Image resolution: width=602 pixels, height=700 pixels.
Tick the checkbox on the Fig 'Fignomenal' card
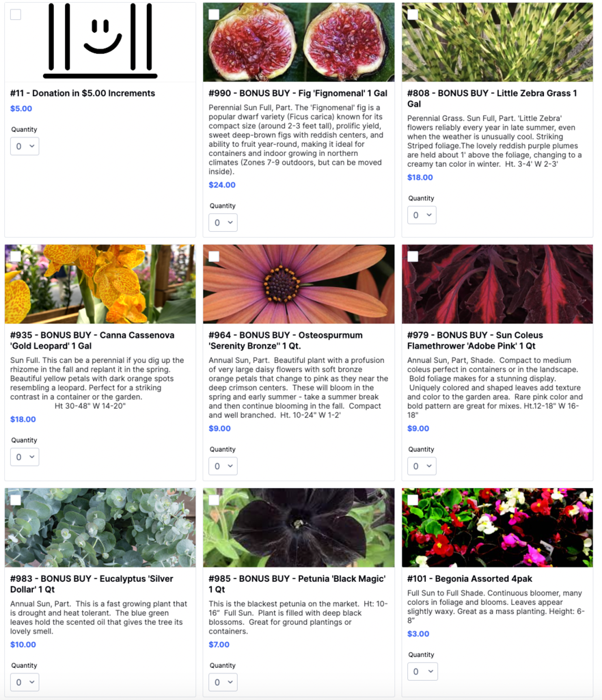coord(214,14)
